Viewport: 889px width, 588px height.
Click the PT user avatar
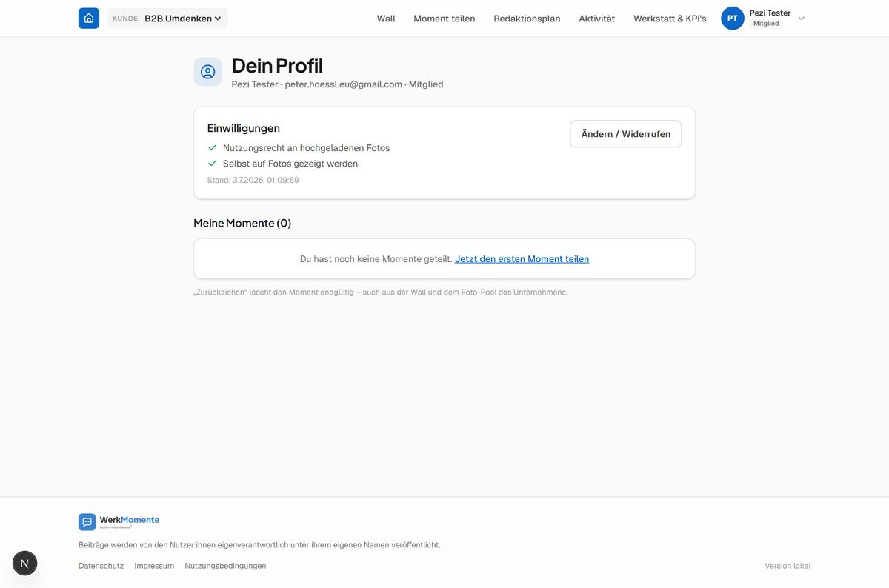(733, 19)
